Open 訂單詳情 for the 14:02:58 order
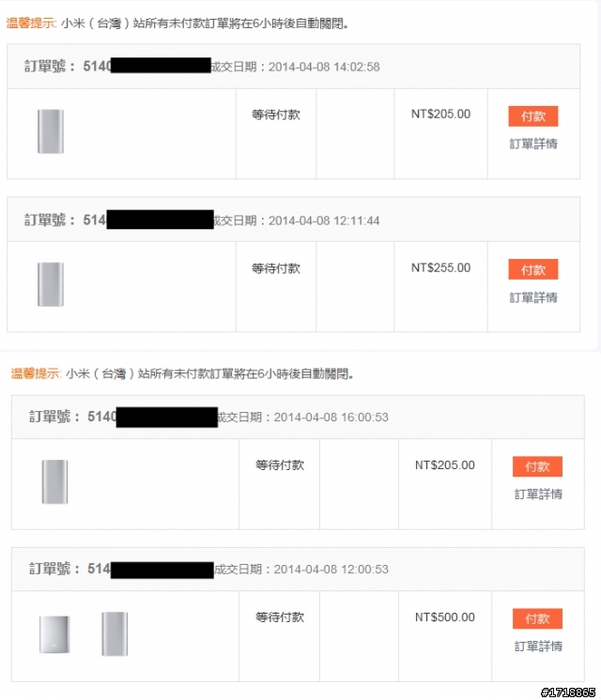Screen dimensions: 601x700 tap(533, 144)
